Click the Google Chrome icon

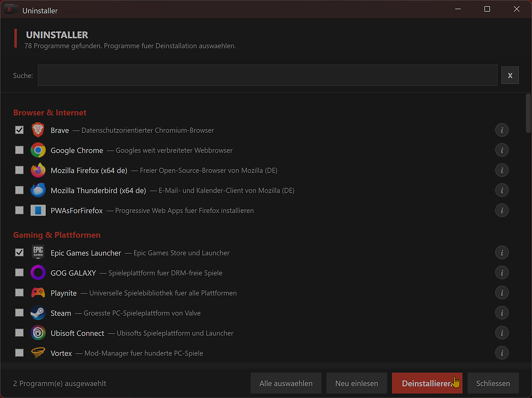(38, 150)
